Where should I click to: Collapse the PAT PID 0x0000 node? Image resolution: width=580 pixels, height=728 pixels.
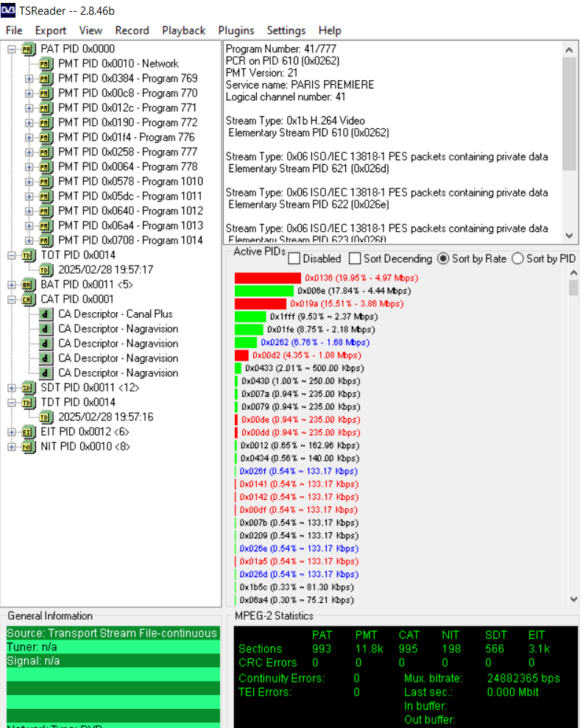point(12,49)
